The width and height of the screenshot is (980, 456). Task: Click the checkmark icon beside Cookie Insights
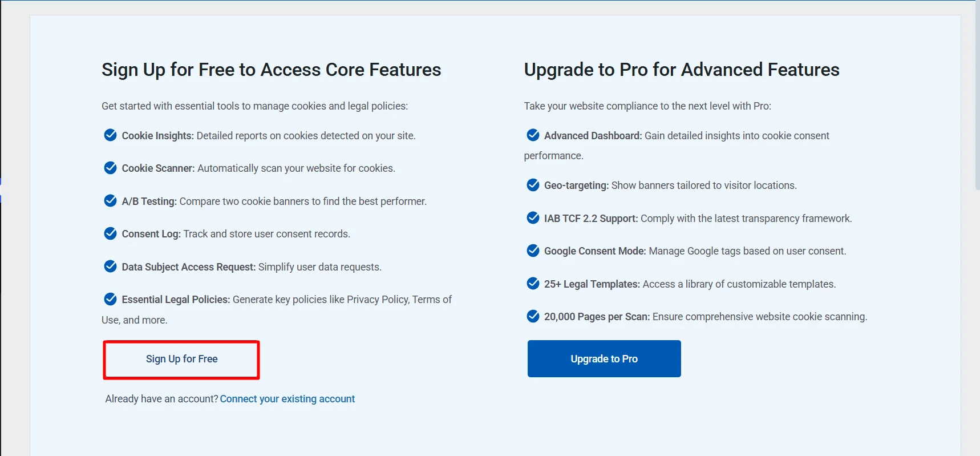pyautogui.click(x=110, y=135)
